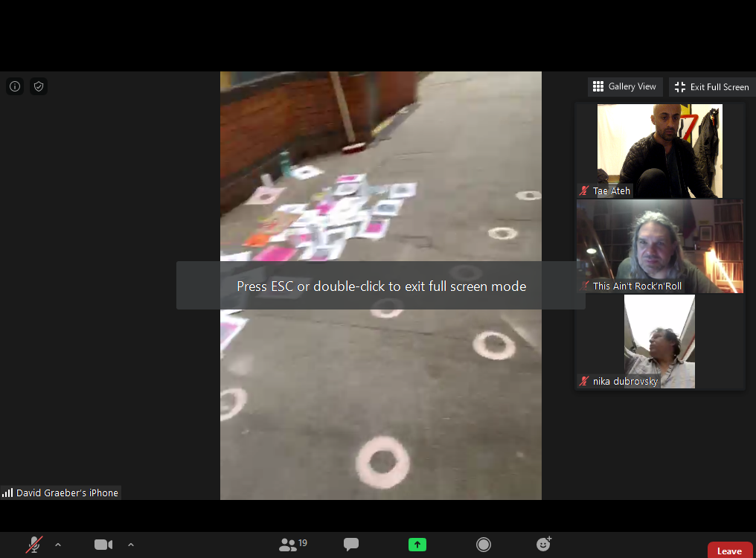Open the Participants panel showing 19
756x558 pixels.
292,545
